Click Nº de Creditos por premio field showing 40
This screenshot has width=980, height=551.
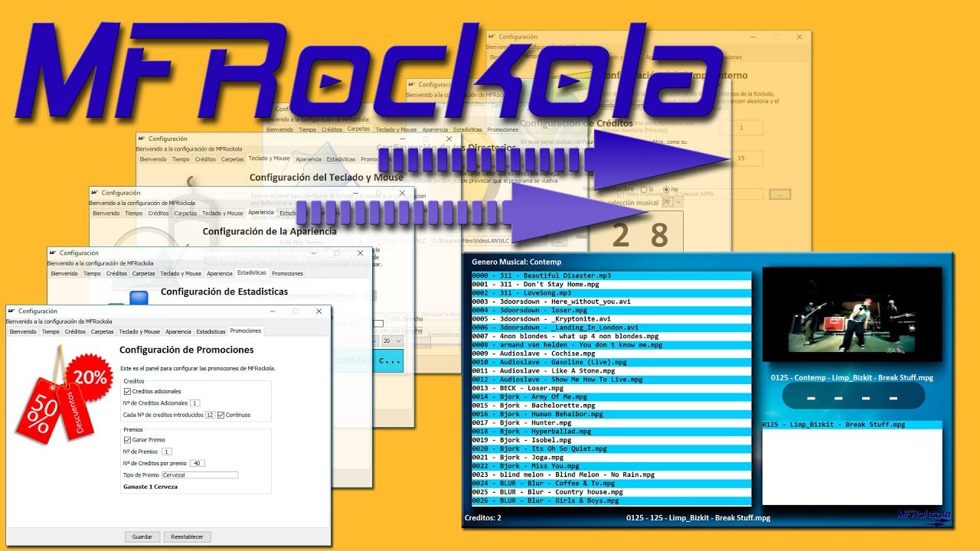pos(197,463)
